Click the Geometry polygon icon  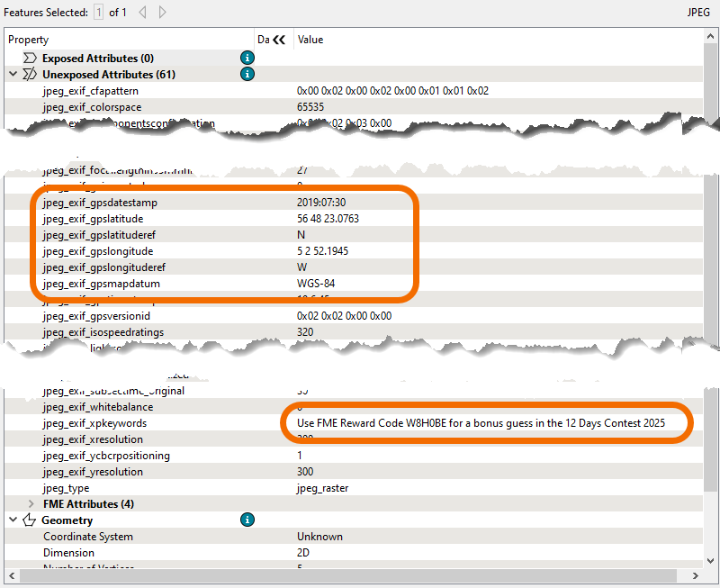pos(29,520)
